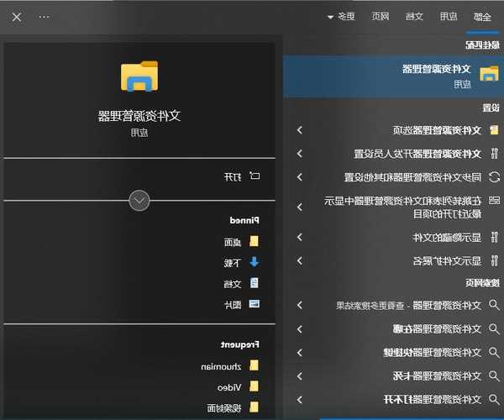Click the zhuomian folder icon under Frequent
The width and height of the screenshot is (504, 420).
point(254,365)
